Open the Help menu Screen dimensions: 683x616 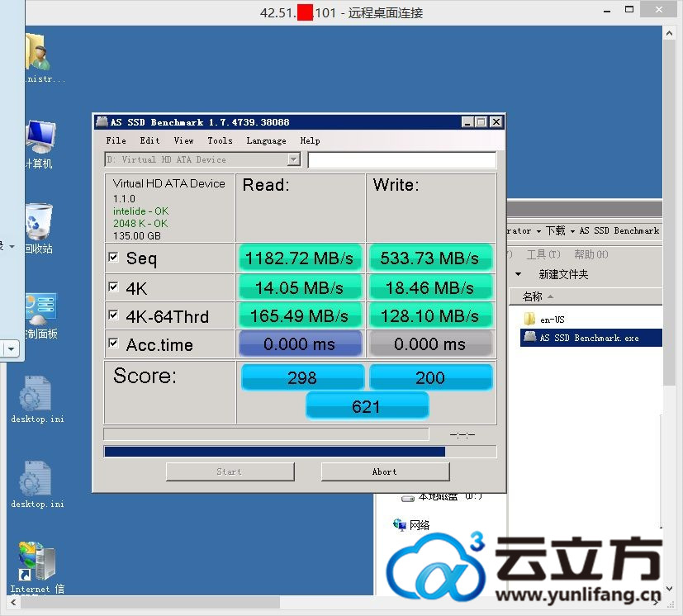(310, 140)
